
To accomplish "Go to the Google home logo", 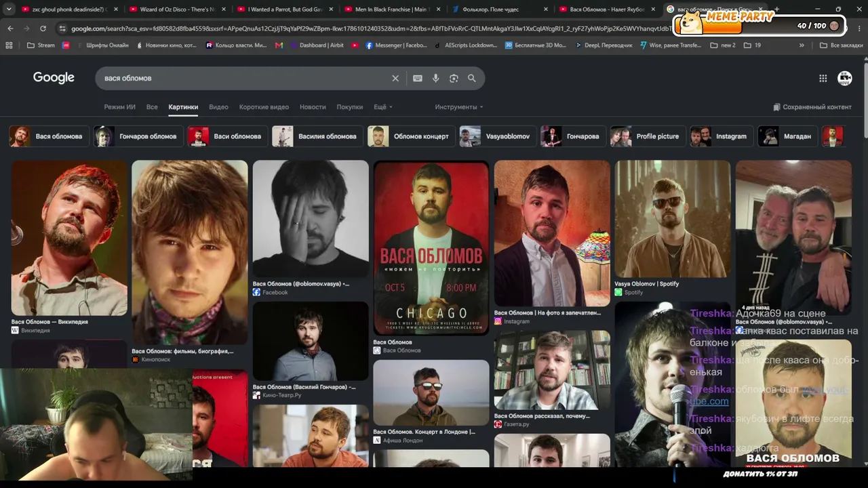I will pos(54,78).
